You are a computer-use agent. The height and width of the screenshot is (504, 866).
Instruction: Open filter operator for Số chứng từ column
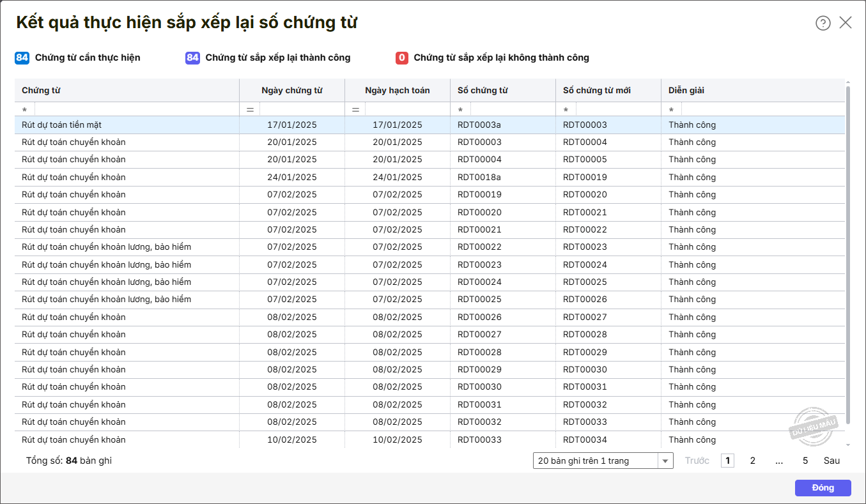coord(461,110)
